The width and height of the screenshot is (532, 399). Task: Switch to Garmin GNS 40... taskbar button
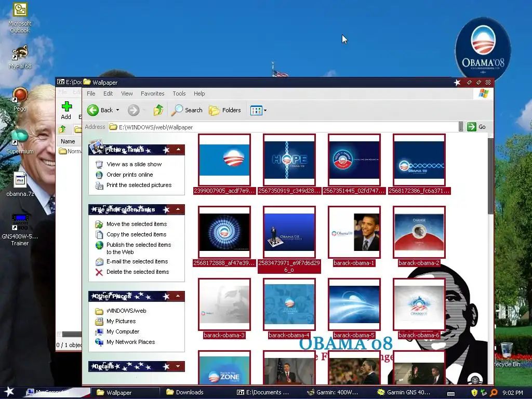pos(404,392)
